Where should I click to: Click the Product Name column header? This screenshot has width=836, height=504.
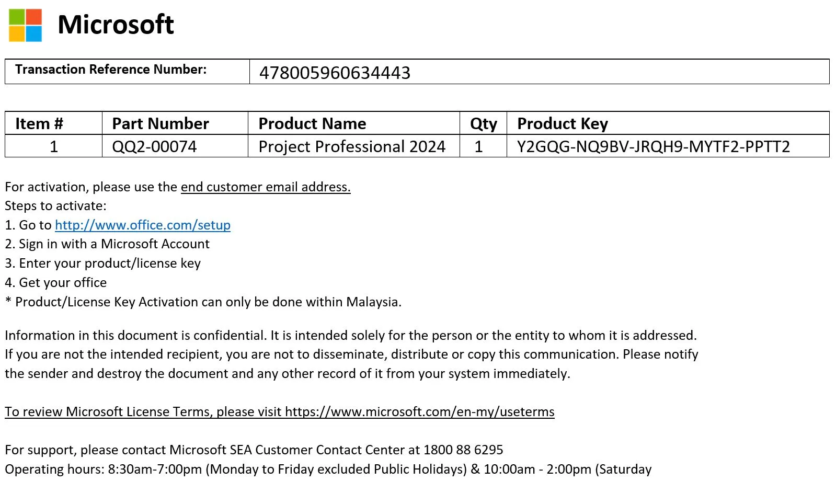(312, 123)
